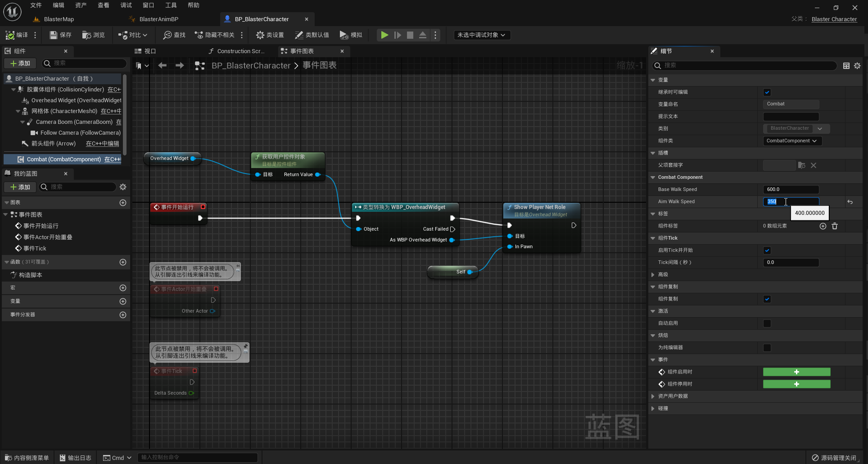
Task: Click the frame-step play control
Action: coord(398,35)
